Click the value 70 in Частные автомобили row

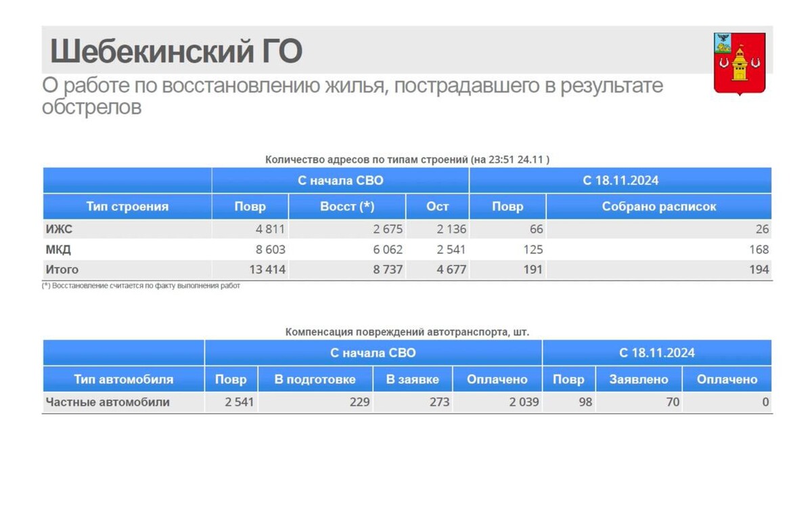pyautogui.click(x=673, y=402)
